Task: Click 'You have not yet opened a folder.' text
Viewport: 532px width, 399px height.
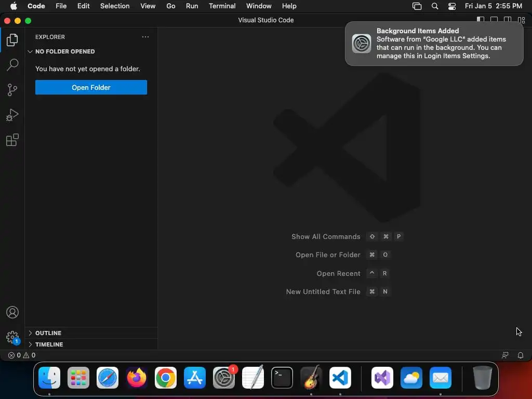Action: point(87,69)
